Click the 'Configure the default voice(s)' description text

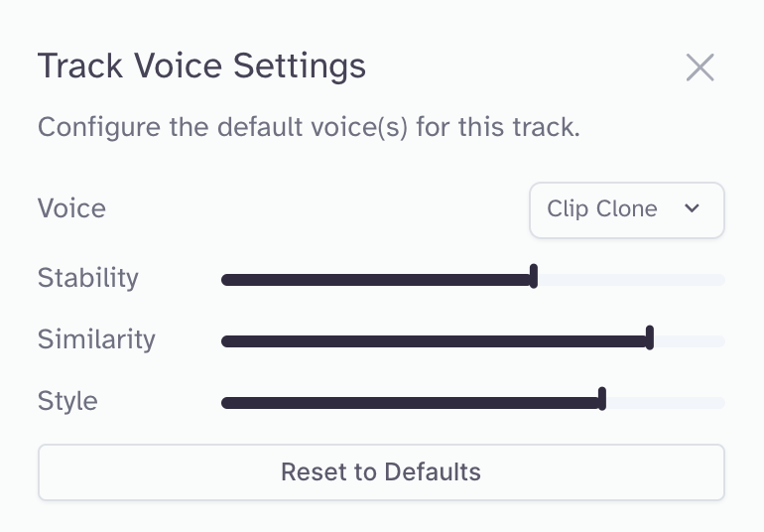tap(308, 128)
